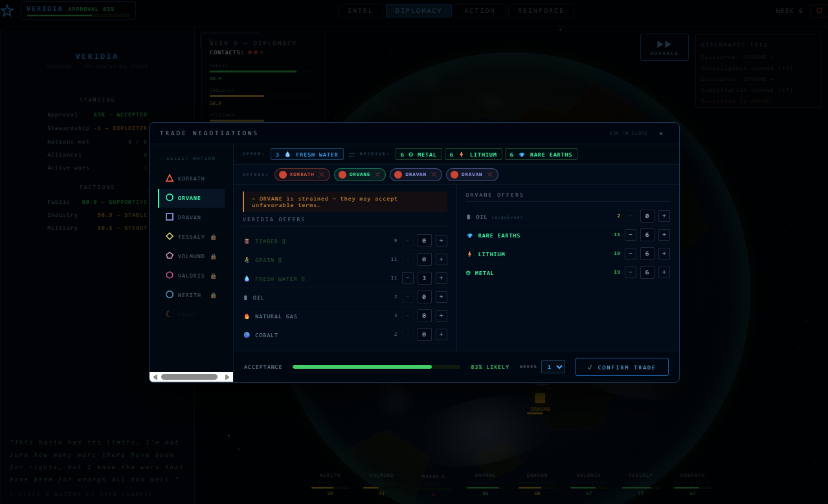Click the Grain resource icon
Image resolution: width=828 pixels, height=504 pixels.
(x=247, y=259)
